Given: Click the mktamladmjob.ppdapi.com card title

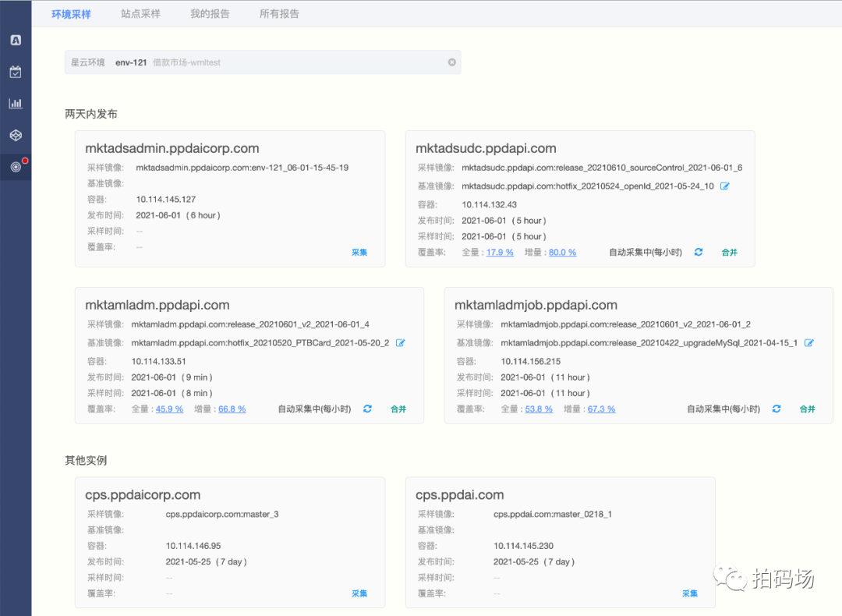Looking at the screenshot, I should 536,305.
